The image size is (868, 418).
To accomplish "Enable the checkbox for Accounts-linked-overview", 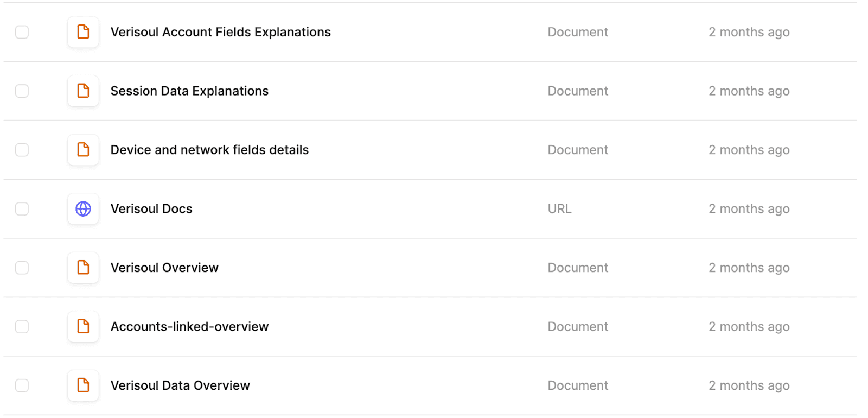I will [22, 326].
